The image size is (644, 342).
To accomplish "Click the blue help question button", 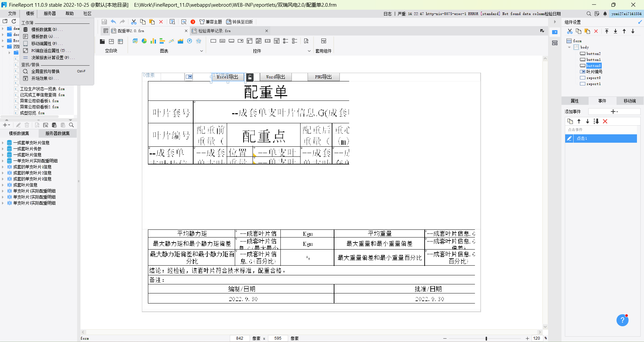I will (x=622, y=320).
